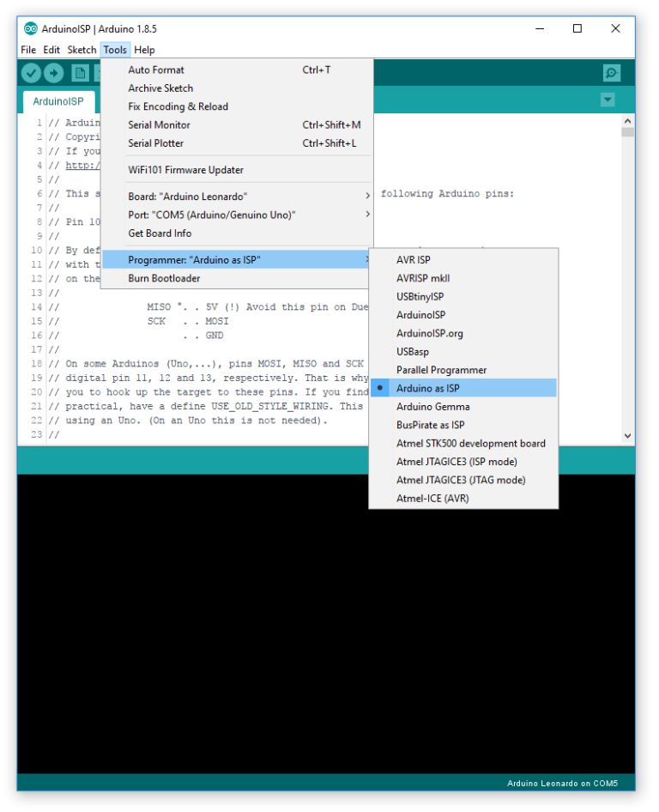Select Atmel JTAGICE3 (JTAG mode)
The height and width of the screenshot is (812, 659).
click(464, 480)
